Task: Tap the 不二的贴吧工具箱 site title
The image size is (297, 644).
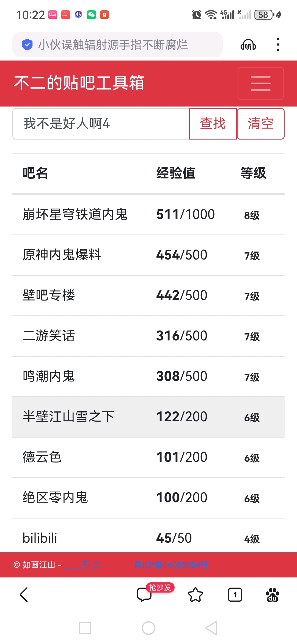Action: [x=79, y=83]
